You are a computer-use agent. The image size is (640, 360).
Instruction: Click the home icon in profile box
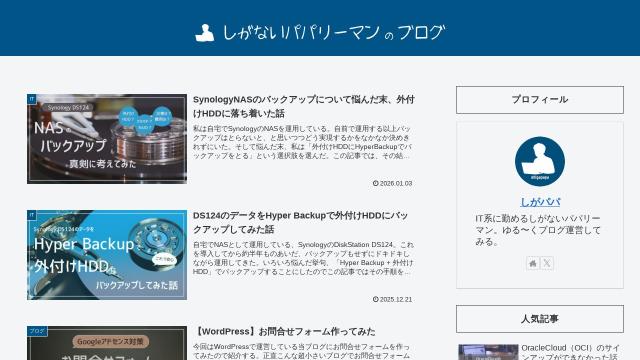(x=533, y=263)
